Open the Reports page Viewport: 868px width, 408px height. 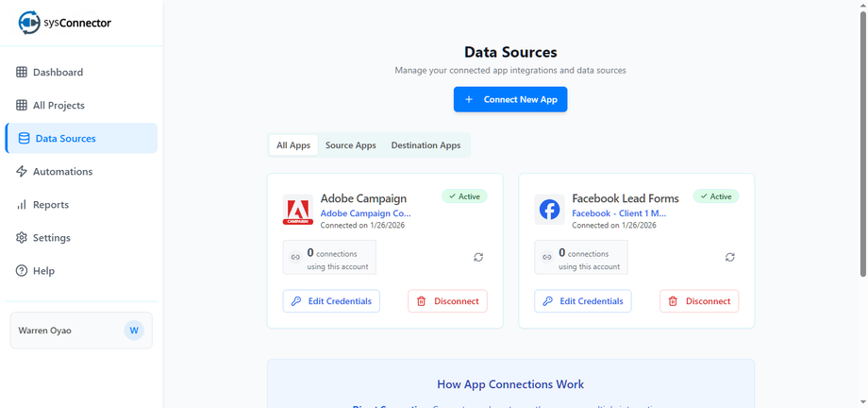[x=51, y=205]
